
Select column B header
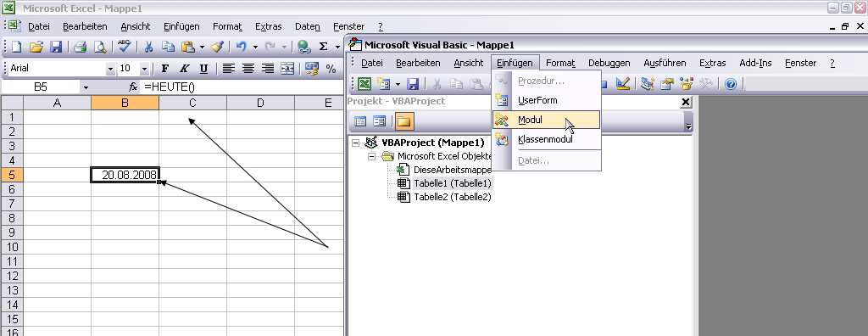[x=125, y=103]
